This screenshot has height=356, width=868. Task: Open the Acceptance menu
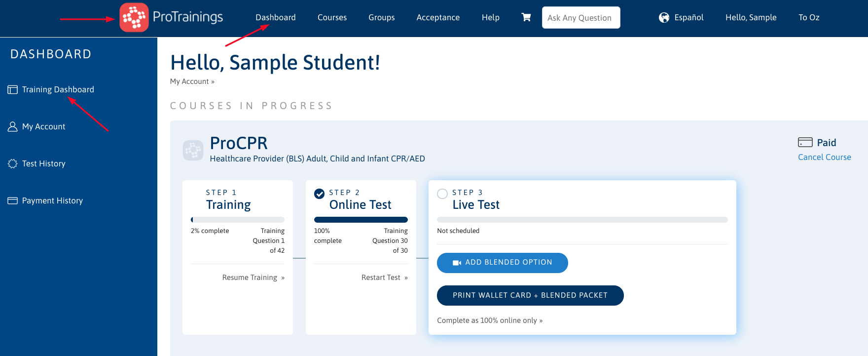tap(438, 17)
